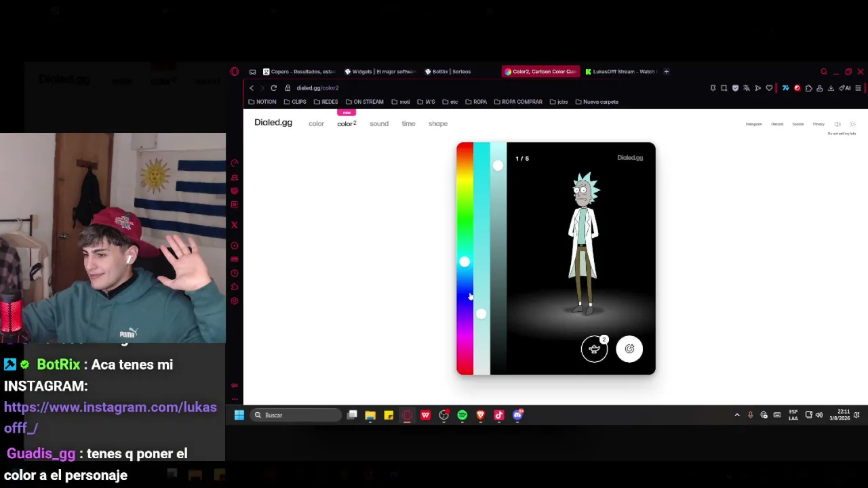Show hidden system tray icons
Image resolution: width=868 pixels, height=488 pixels.
point(737,415)
